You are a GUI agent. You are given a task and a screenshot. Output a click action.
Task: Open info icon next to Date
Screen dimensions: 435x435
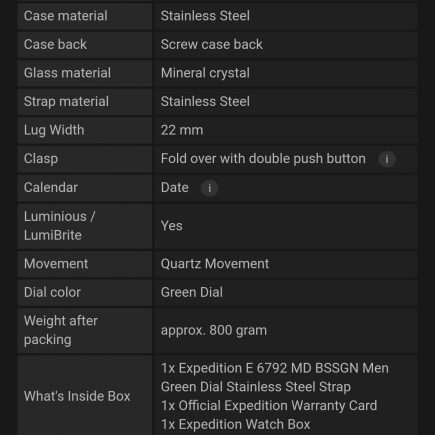pos(209,188)
